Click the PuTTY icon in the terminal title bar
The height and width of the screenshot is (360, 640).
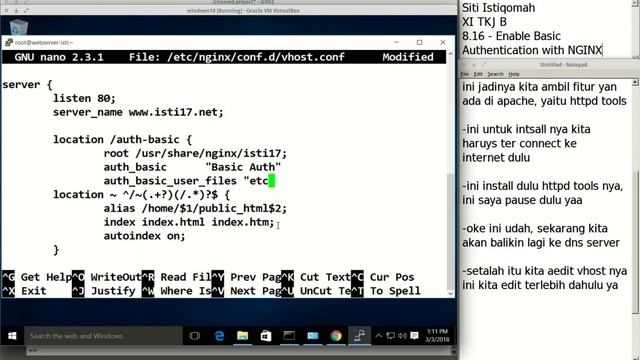[9, 42]
